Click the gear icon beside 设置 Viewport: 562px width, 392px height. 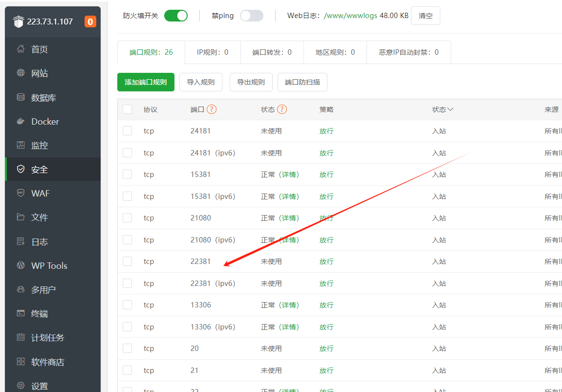click(21, 386)
